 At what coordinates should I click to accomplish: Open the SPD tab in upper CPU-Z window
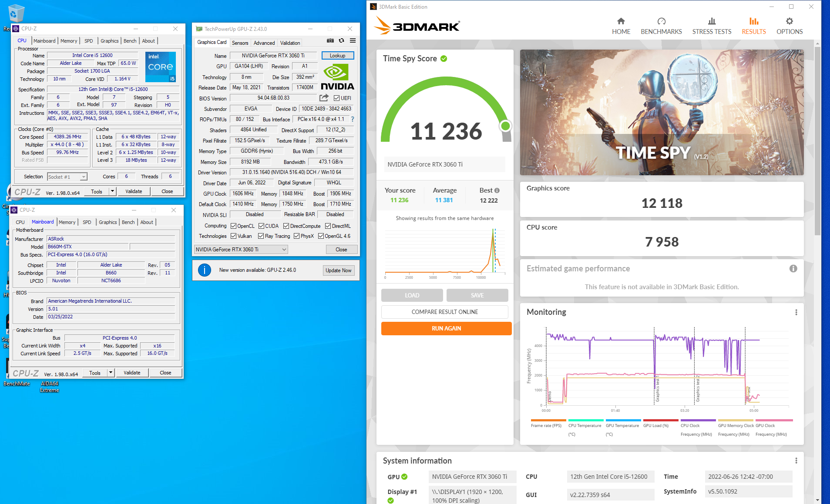pos(88,41)
